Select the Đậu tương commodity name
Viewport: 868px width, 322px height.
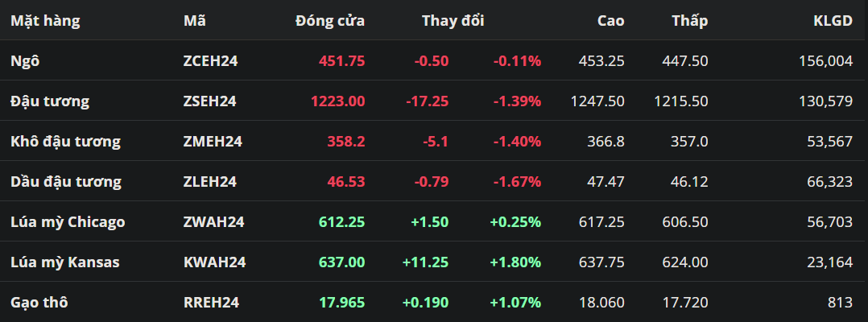(x=50, y=101)
